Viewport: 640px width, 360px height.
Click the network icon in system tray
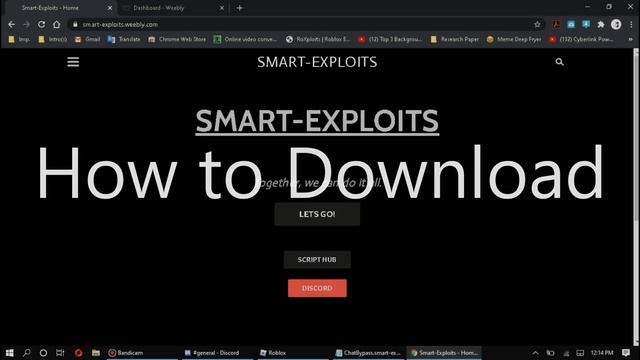[x=566, y=353]
